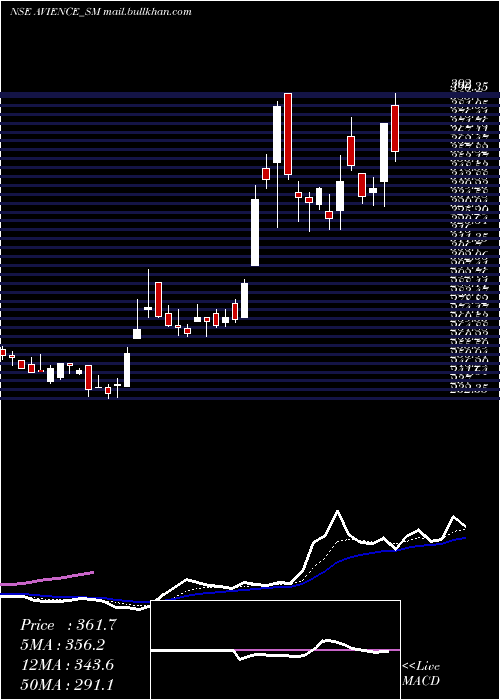Image resolution: width=500 pixels, height=700 pixels.
Task: Click the NSE AVIENCE_SM mail.bullkhan.com chart title
Action: coord(100,12)
